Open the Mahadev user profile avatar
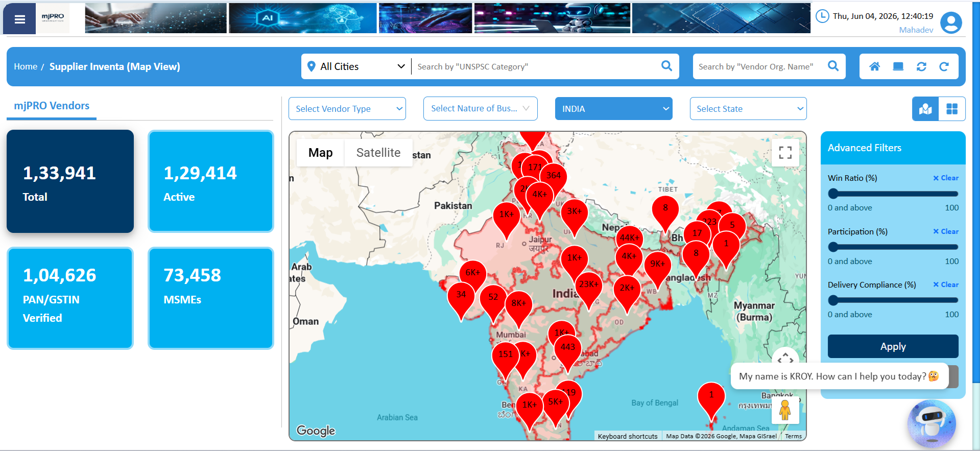980x451 pixels. (951, 22)
